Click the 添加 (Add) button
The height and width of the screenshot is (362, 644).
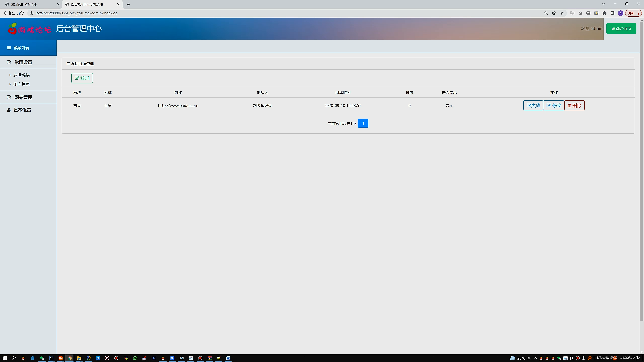[82, 78]
